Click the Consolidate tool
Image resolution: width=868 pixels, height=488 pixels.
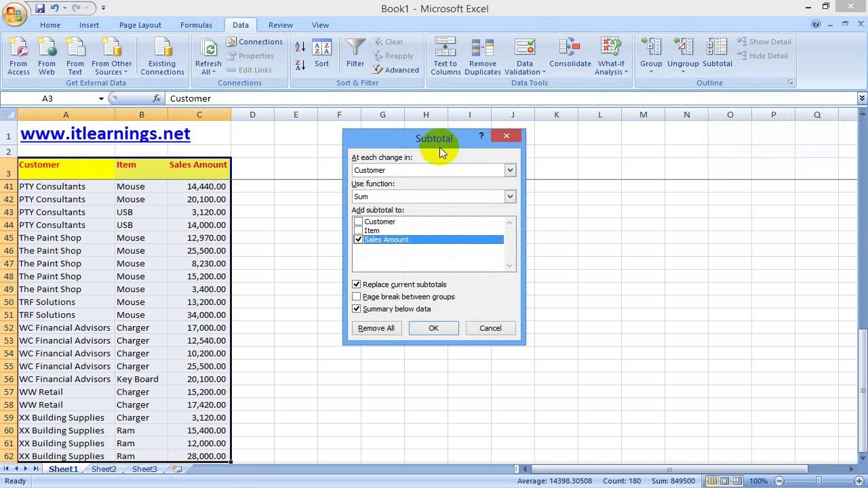(x=570, y=54)
